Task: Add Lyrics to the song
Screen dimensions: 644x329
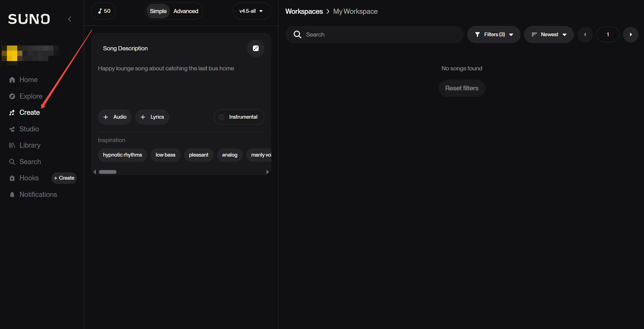Action: (152, 117)
